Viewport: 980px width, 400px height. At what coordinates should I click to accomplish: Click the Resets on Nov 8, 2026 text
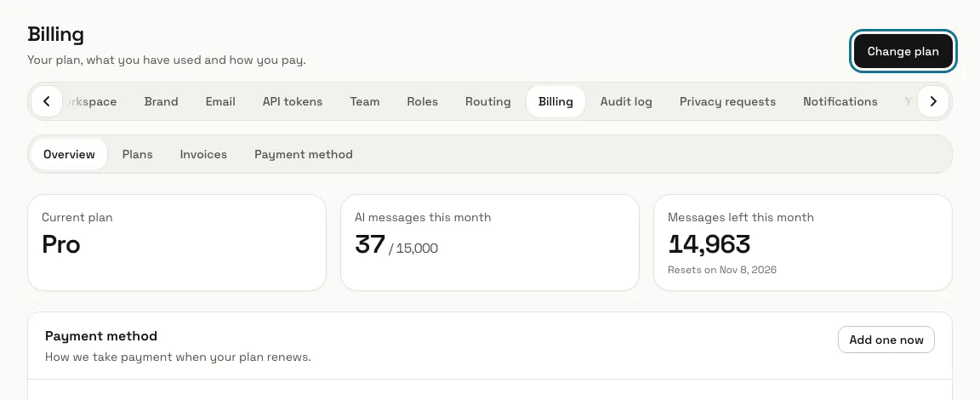722,270
